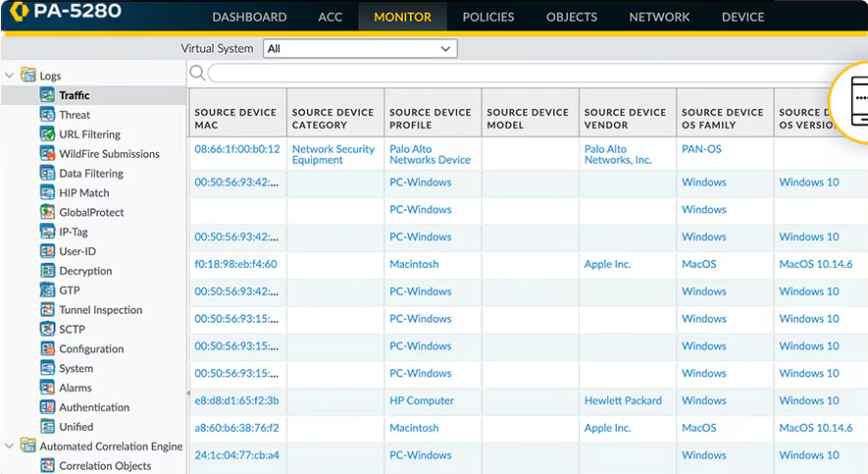Viewport: 868px width, 474px height.
Task: Collapse the left sidebar using splitter arrow
Action: tap(188, 394)
